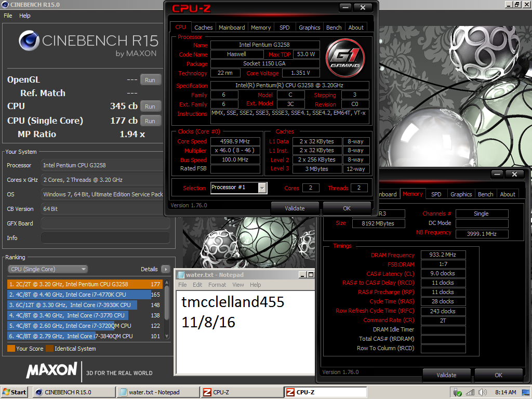Screen dimensions: 532x399
Task: Switch to About tab in Memory CPU-Z window
Action: pos(508,194)
